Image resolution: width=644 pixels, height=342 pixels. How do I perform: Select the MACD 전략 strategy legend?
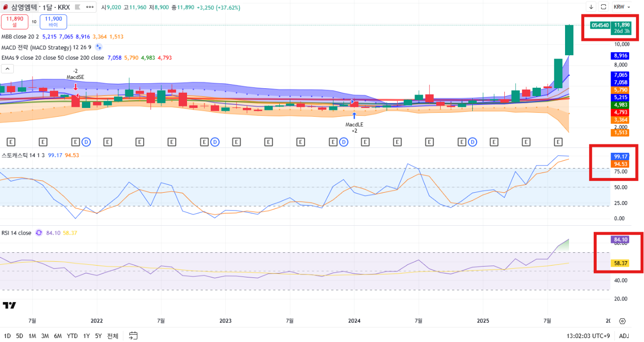click(46, 47)
